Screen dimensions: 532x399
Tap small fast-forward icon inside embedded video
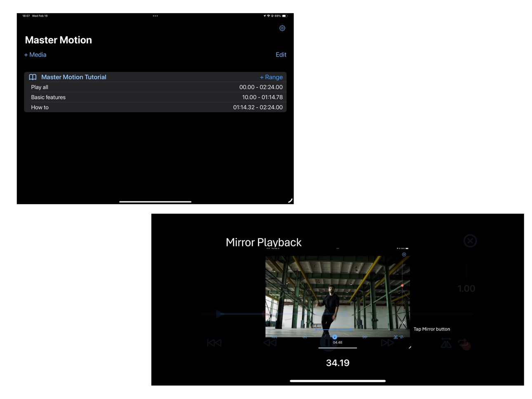click(365, 337)
